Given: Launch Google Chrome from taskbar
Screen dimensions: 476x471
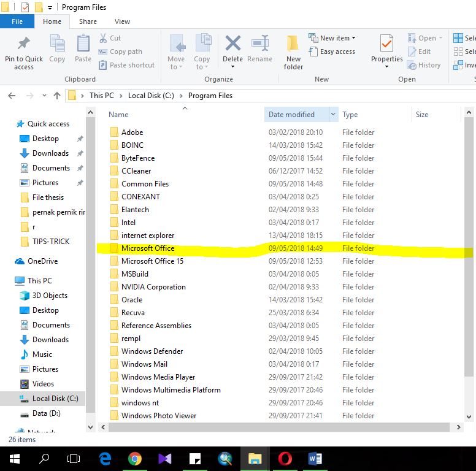Looking at the screenshot, I should click(x=134, y=459).
